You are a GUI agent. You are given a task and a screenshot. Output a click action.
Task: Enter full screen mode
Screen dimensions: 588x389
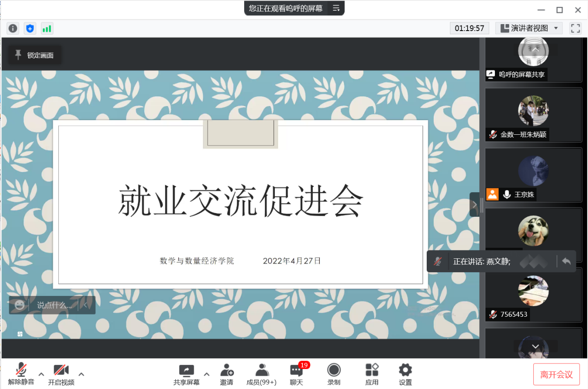click(575, 29)
